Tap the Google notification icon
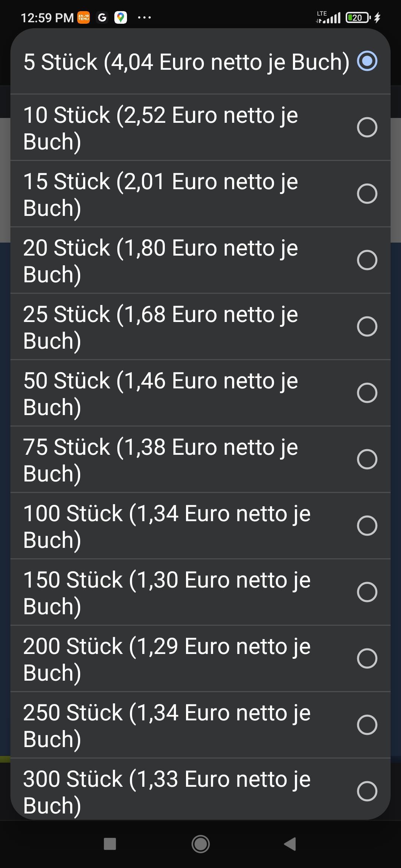The image size is (401, 868). [102, 17]
